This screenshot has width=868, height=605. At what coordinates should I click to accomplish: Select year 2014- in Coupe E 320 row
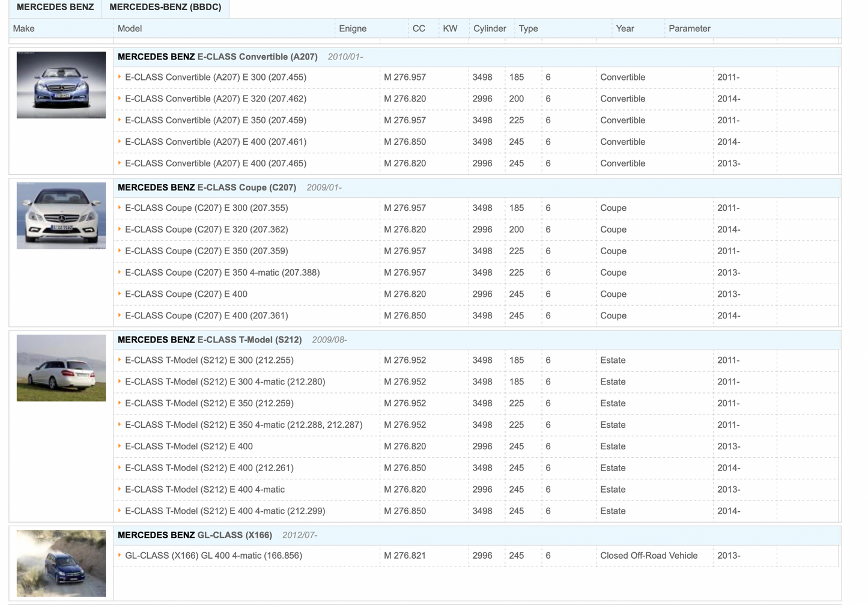tap(729, 230)
